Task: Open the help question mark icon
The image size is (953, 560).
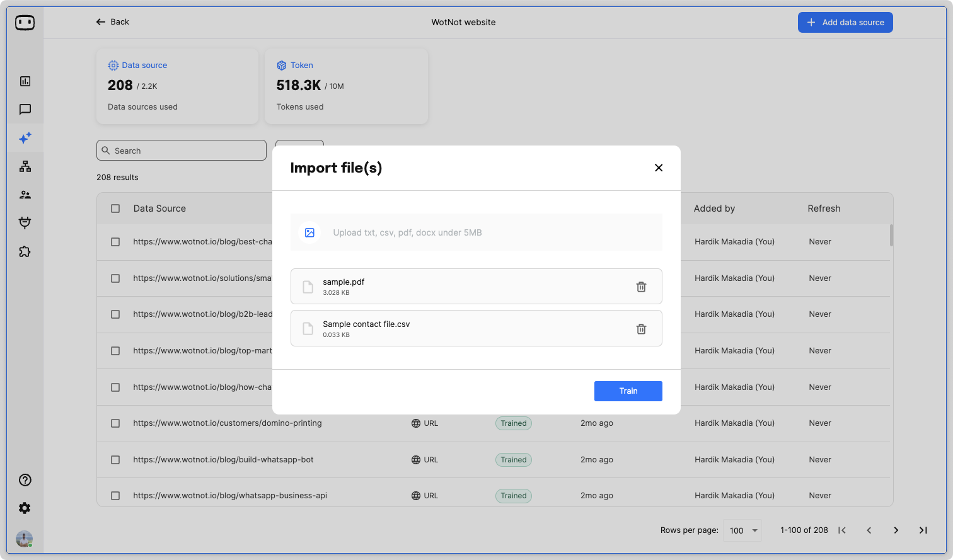Action: tap(25, 480)
